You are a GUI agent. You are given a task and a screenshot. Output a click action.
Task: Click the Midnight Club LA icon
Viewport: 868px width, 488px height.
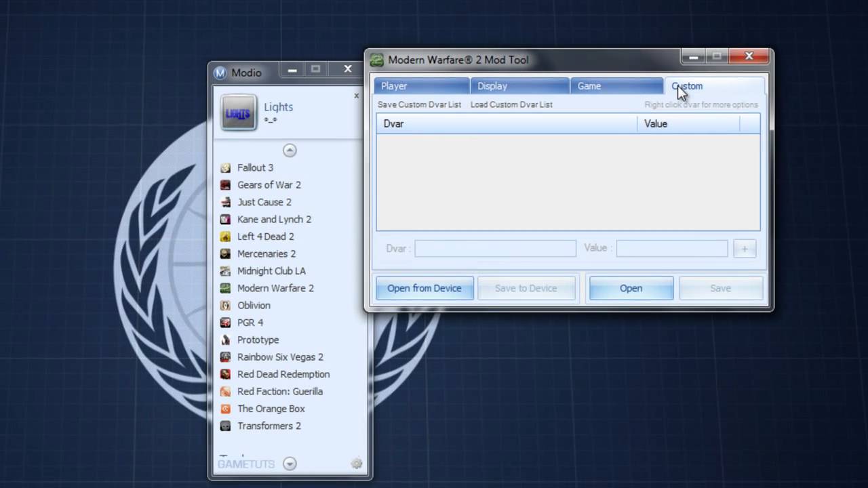point(225,270)
